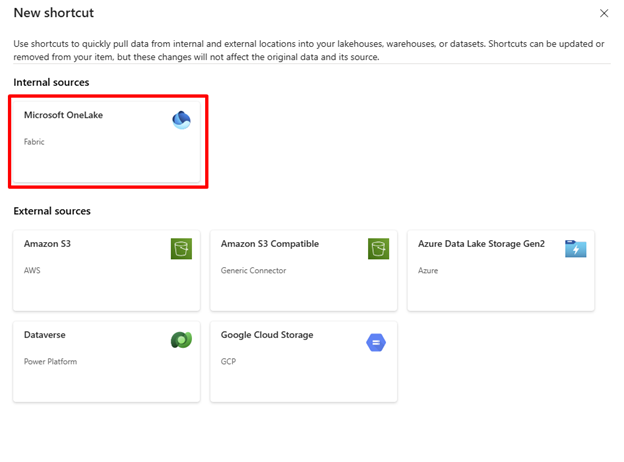Click the Microsoft OneLake cloud icon
The image size is (624, 462).
click(x=181, y=120)
